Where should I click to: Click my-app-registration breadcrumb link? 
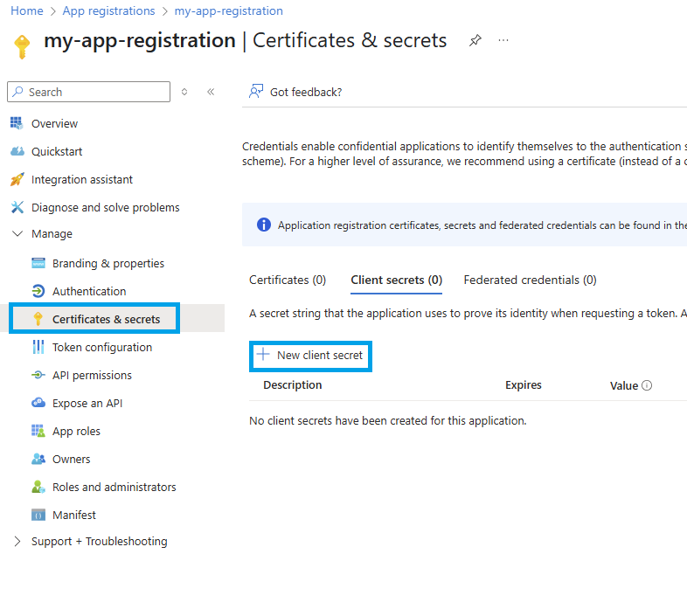pos(228,11)
